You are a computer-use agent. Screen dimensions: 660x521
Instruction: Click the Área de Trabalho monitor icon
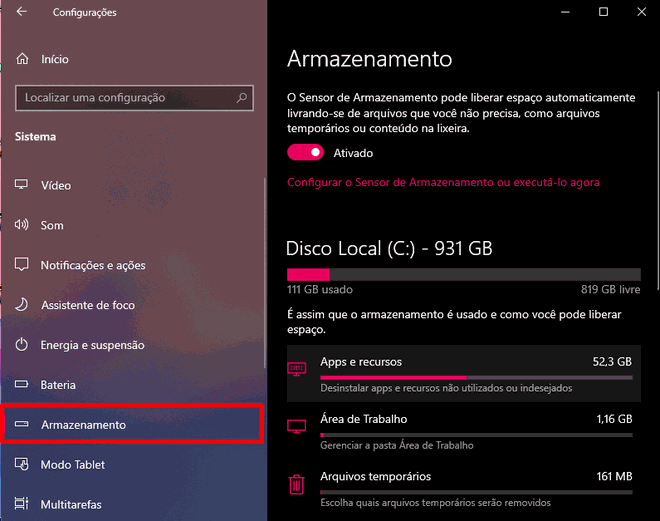point(297,426)
